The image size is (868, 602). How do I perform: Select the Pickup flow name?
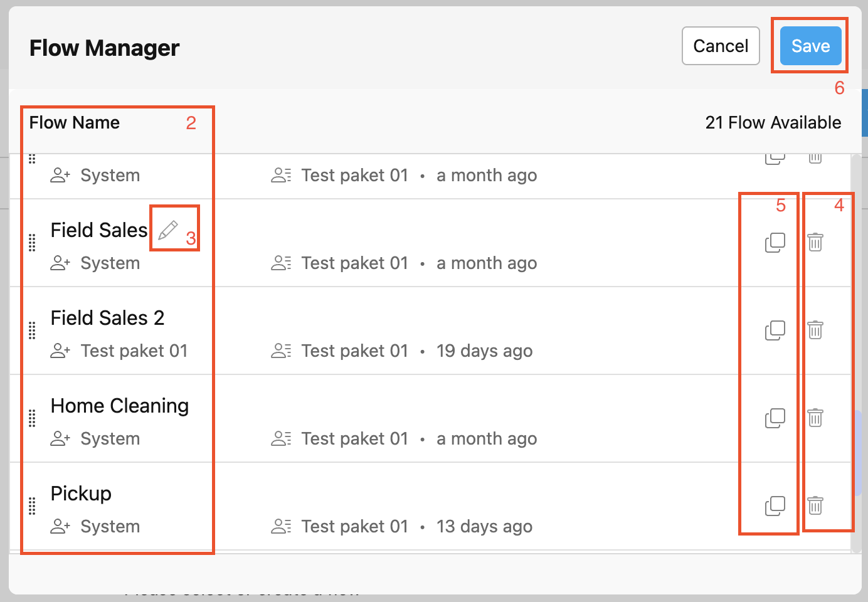80,494
